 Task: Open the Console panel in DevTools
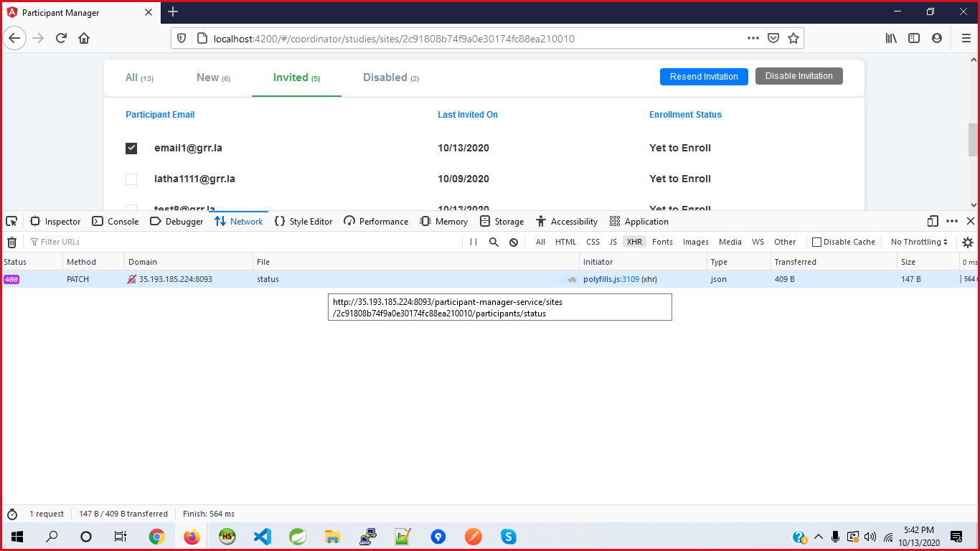[115, 221]
